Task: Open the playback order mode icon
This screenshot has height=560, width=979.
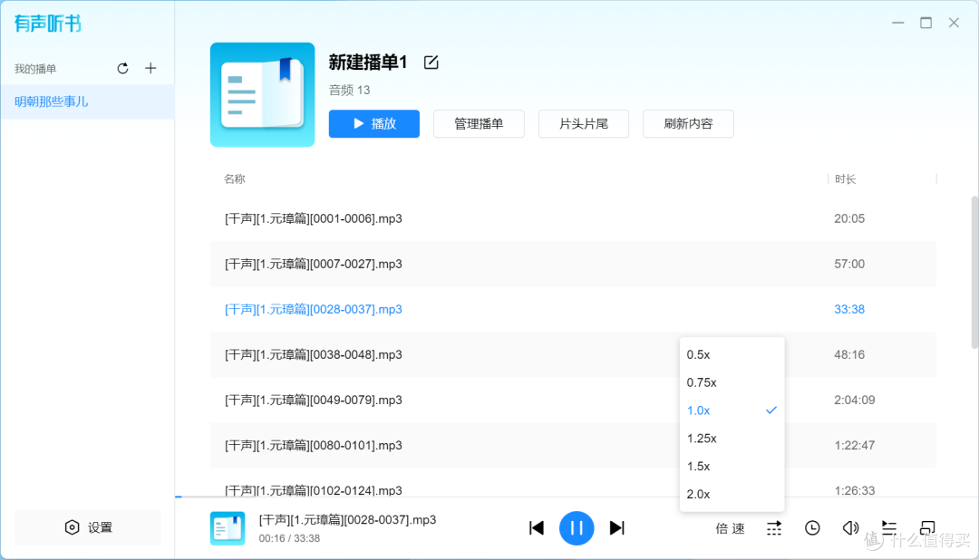Action: [x=773, y=528]
